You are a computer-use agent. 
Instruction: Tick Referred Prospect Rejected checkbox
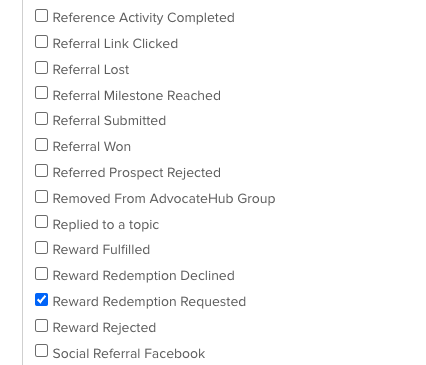(41, 171)
